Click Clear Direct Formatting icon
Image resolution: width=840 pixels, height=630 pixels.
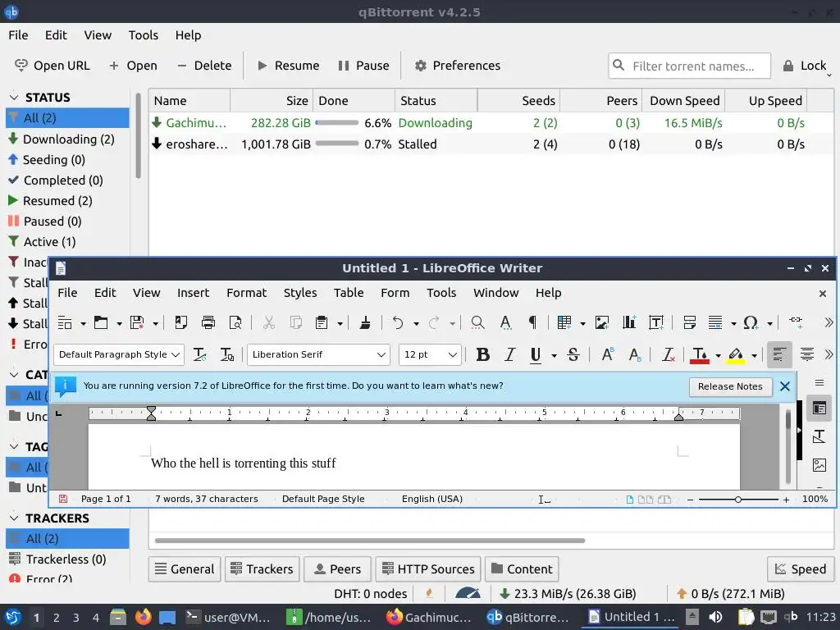(668, 354)
